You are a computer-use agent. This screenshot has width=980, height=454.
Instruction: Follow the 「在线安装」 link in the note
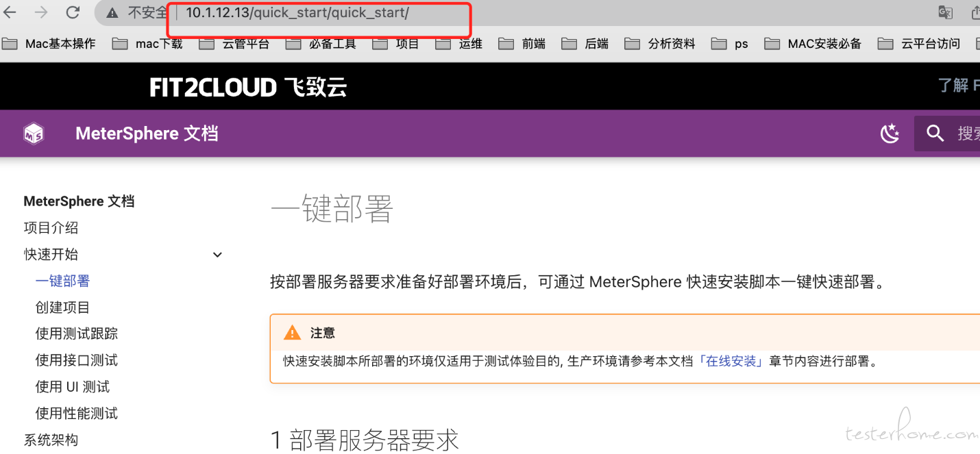[x=731, y=361]
